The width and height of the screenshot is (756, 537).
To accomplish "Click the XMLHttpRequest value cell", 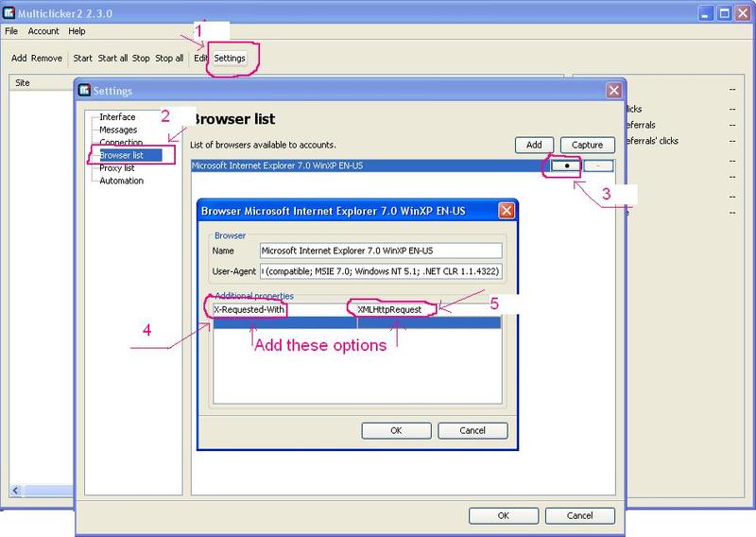I will (x=429, y=310).
